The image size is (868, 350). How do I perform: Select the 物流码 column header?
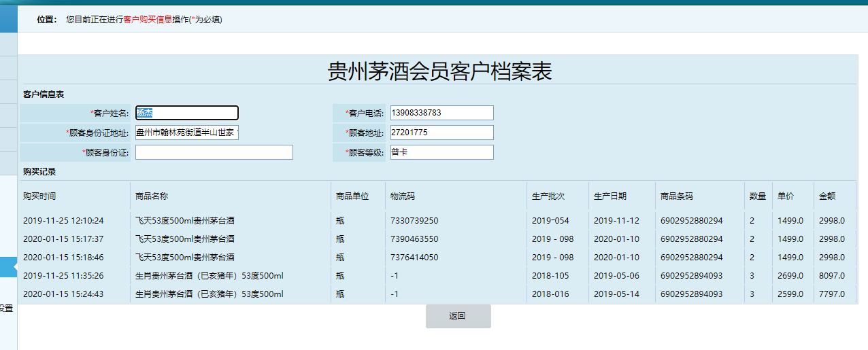pos(402,196)
